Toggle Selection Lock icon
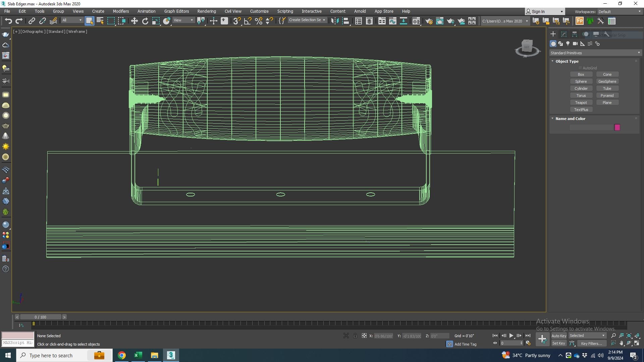This screenshot has height=362, width=644. click(x=355, y=336)
